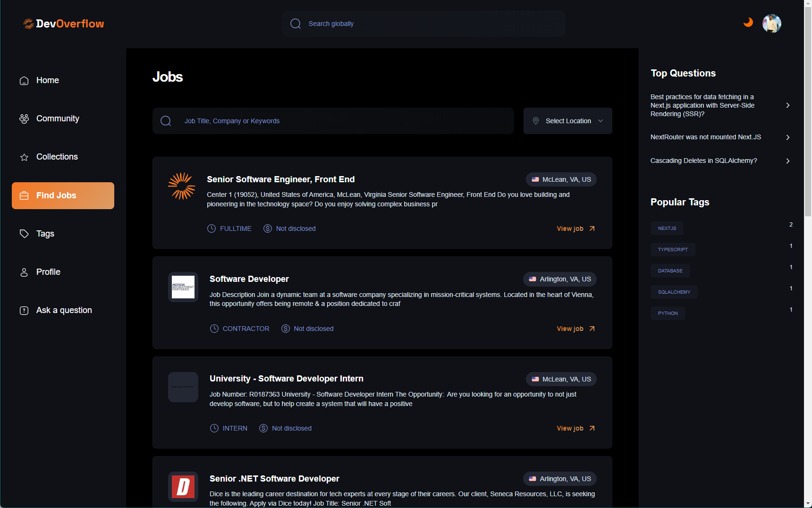This screenshot has width=812, height=508.
Task: Click the salary icon beside INTERN job
Action: [263, 428]
